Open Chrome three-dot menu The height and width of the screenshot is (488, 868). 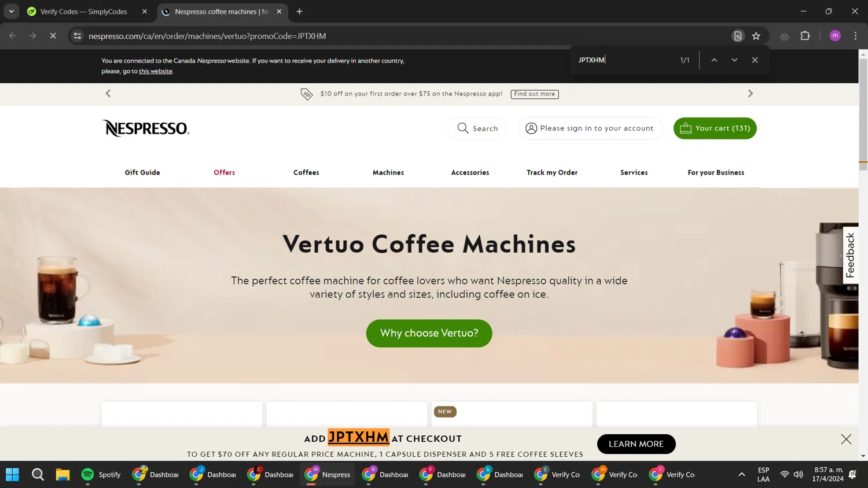pos(855,36)
